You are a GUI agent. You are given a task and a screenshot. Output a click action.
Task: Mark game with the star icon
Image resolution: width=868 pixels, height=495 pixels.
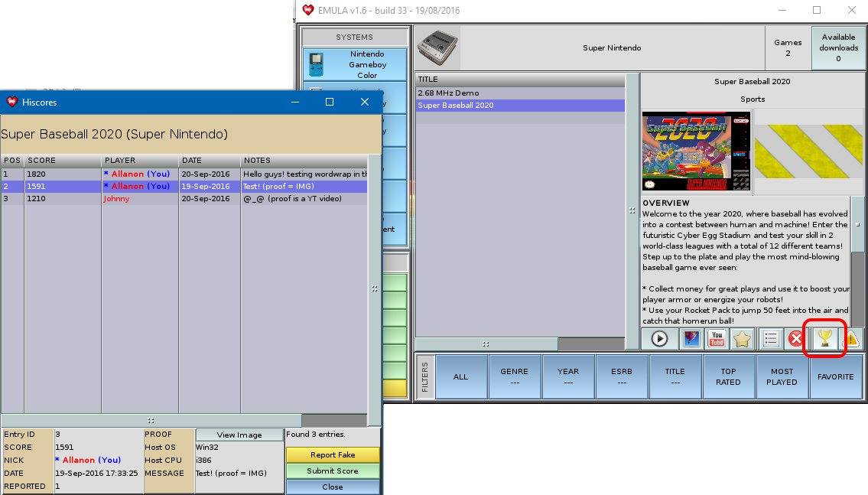pos(743,338)
